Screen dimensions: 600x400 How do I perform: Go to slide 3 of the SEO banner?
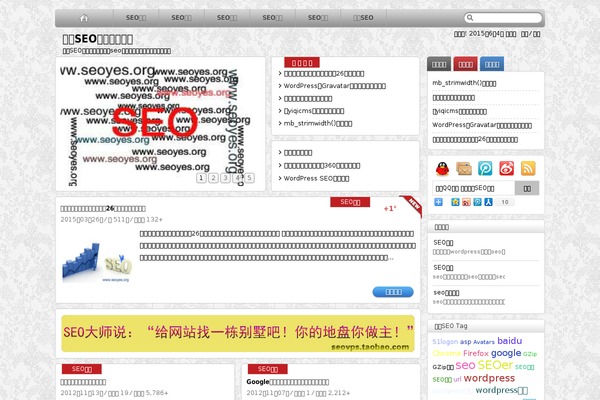[x=225, y=178]
